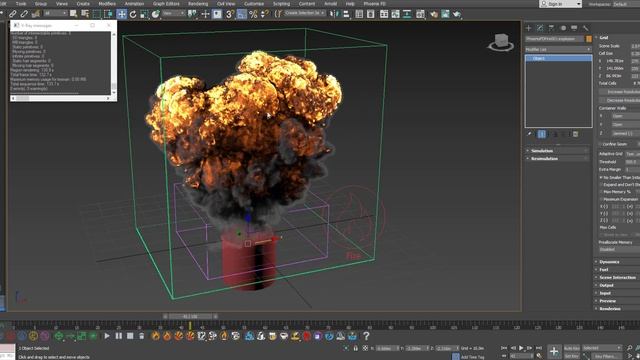Click the Phoenix FD pause simulation button
Screen dimensions: 640x360
[118, 336]
